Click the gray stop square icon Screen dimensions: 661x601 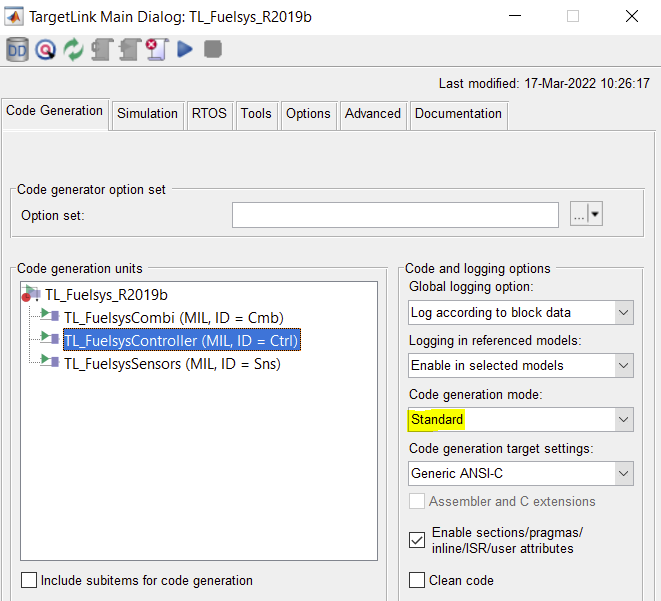(x=213, y=49)
